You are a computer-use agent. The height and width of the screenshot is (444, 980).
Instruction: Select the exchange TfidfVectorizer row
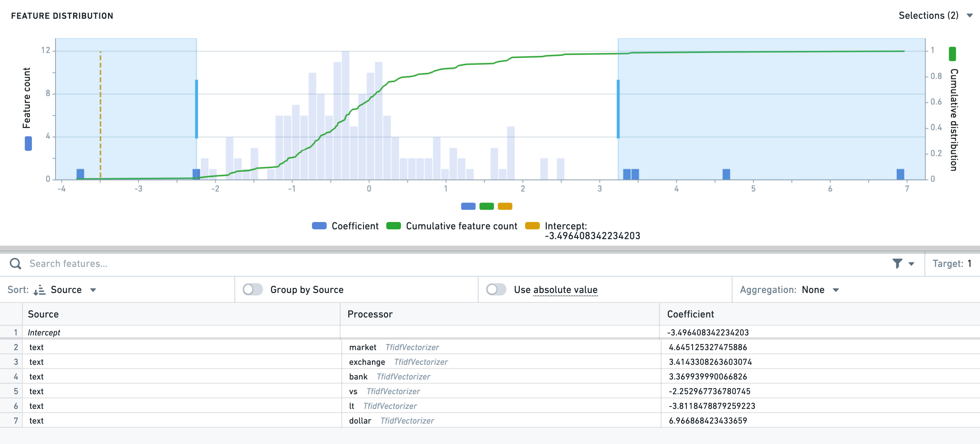coord(490,362)
